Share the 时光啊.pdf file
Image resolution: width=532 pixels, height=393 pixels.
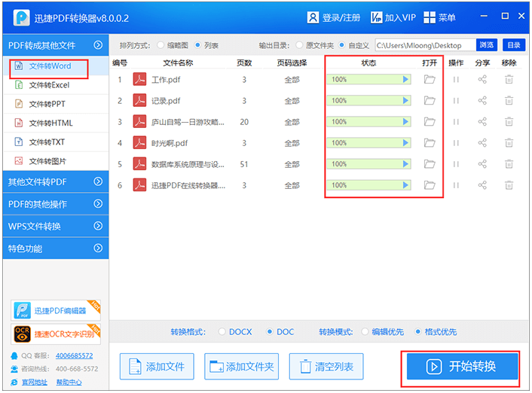[x=482, y=143]
